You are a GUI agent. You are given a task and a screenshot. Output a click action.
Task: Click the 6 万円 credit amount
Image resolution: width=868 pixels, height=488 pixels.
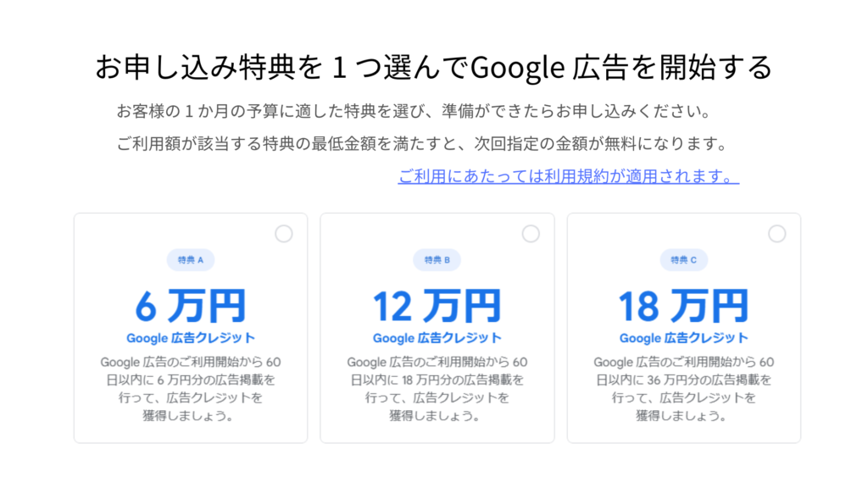pos(191,306)
